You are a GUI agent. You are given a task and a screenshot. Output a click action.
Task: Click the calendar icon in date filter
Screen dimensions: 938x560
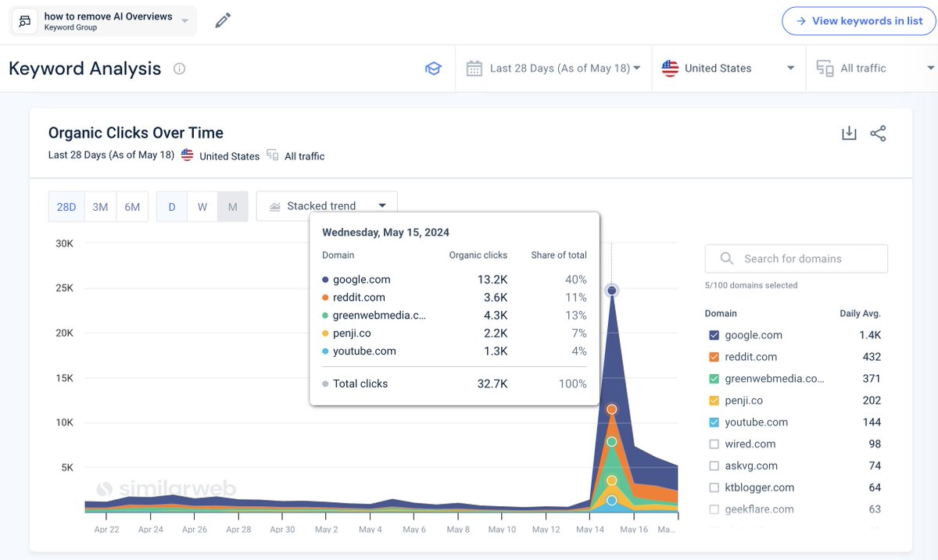(x=474, y=69)
